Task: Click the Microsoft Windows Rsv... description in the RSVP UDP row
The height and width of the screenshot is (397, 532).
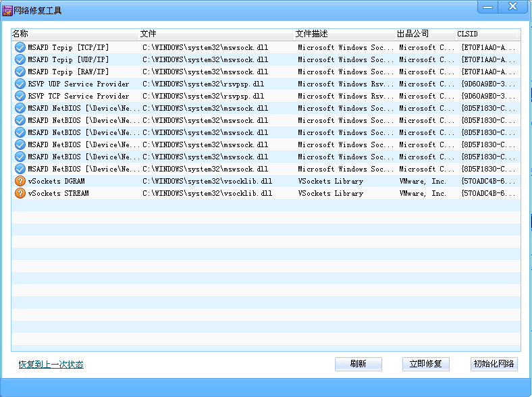Action: (346, 84)
